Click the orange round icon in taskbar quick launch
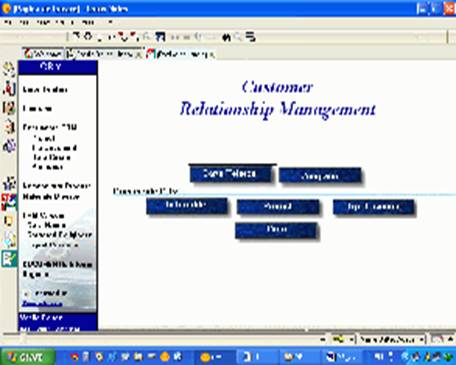Screen dimensions: 456x365 pos(165,357)
